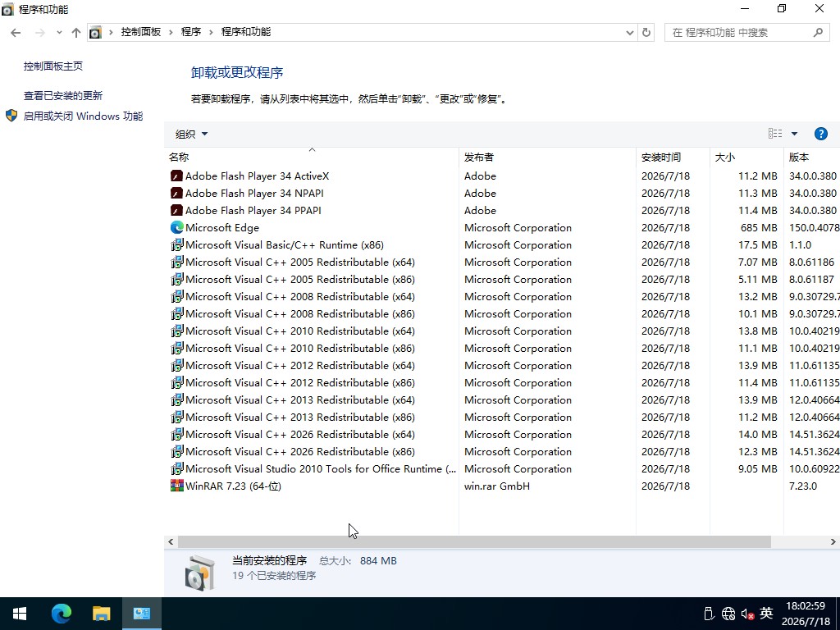Click the search magnifier icon
The height and width of the screenshot is (630, 840).
(818, 33)
